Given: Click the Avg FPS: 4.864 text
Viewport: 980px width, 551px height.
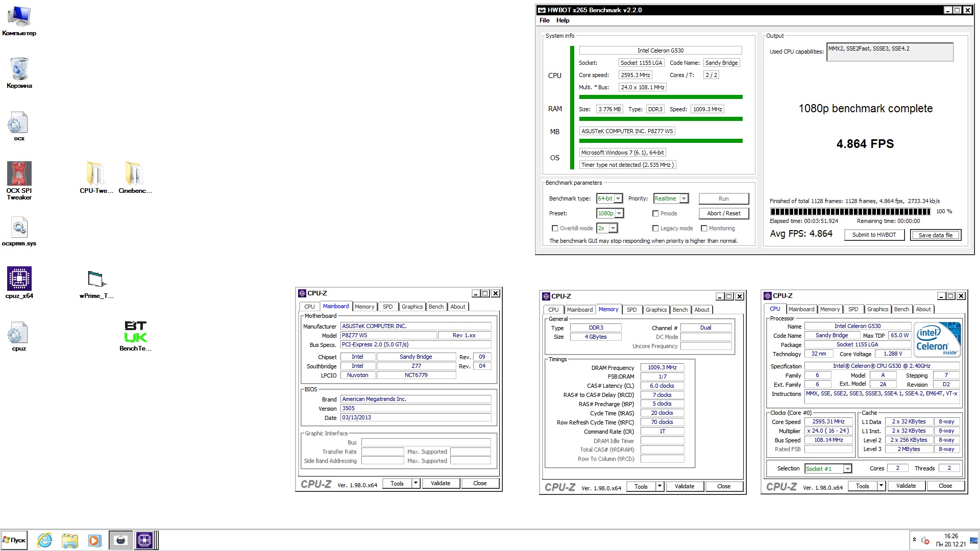Looking at the screenshot, I should click(801, 234).
